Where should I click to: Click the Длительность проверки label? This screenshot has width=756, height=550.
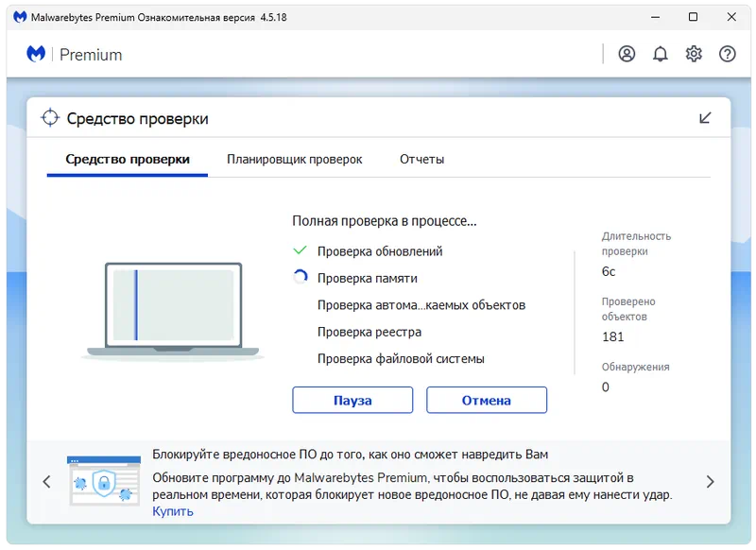(x=636, y=244)
